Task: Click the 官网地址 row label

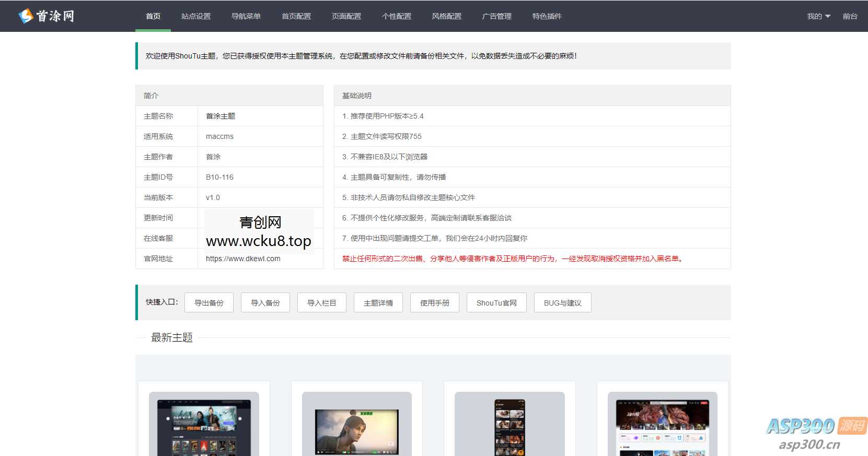Action: (x=158, y=259)
